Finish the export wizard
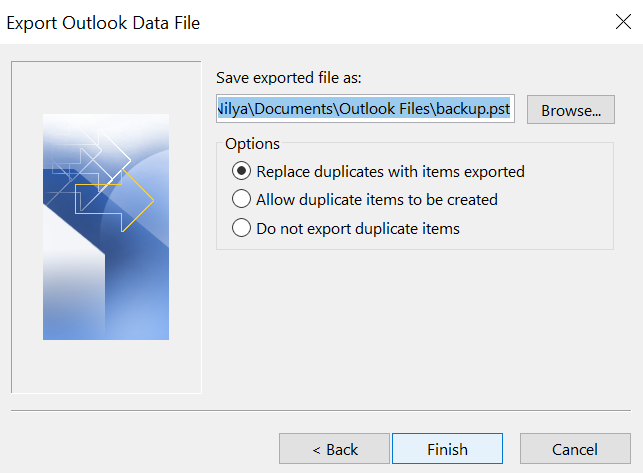The width and height of the screenshot is (643, 473). pyautogui.click(x=447, y=449)
